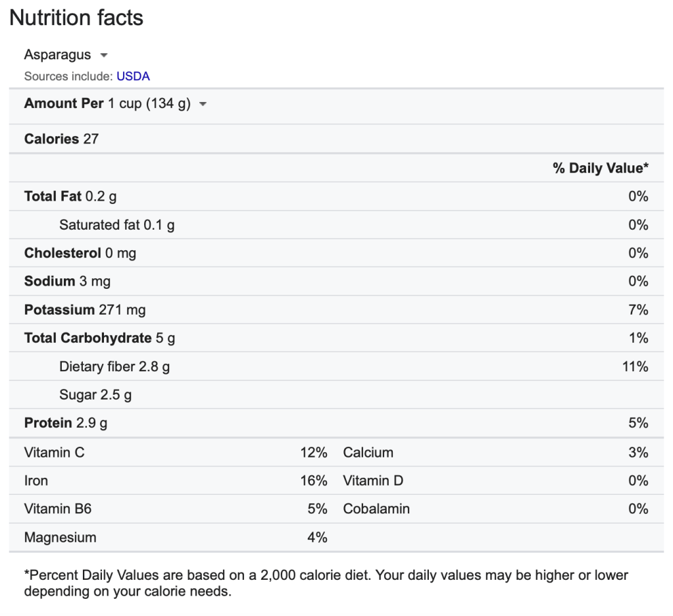Viewport: 673px width, 616px height.
Task: Click the small arrow beside Asparagus
Action: pyautogui.click(x=104, y=55)
